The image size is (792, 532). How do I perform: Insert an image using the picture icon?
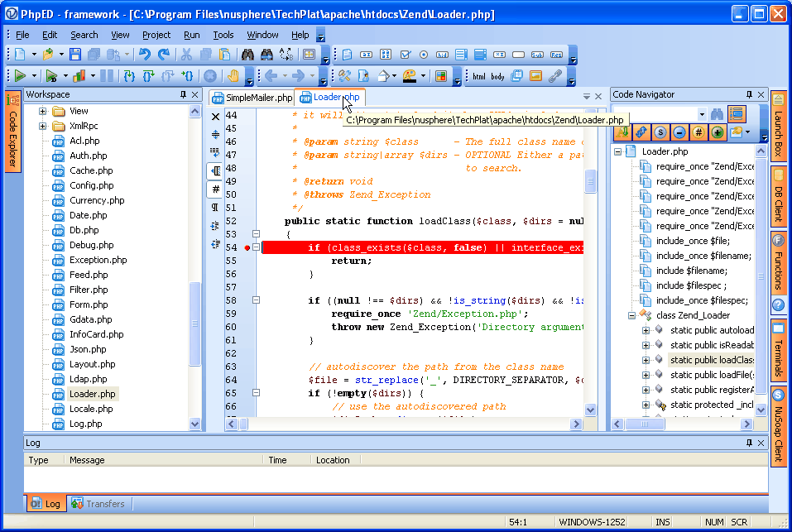535,76
